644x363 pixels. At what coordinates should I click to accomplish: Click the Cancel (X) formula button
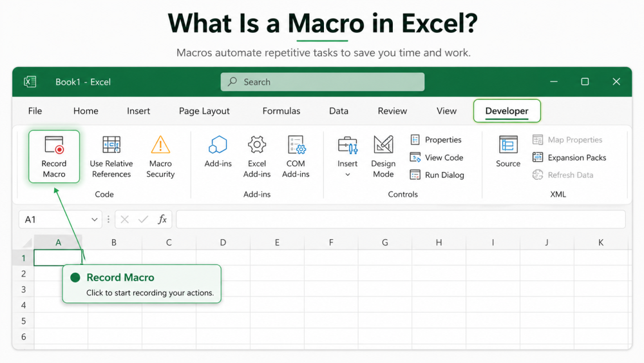pos(125,219)
